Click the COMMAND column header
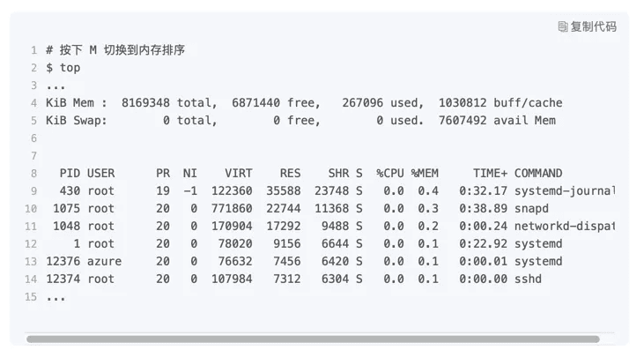Screen dimensions: 644x350 (538, 174)
